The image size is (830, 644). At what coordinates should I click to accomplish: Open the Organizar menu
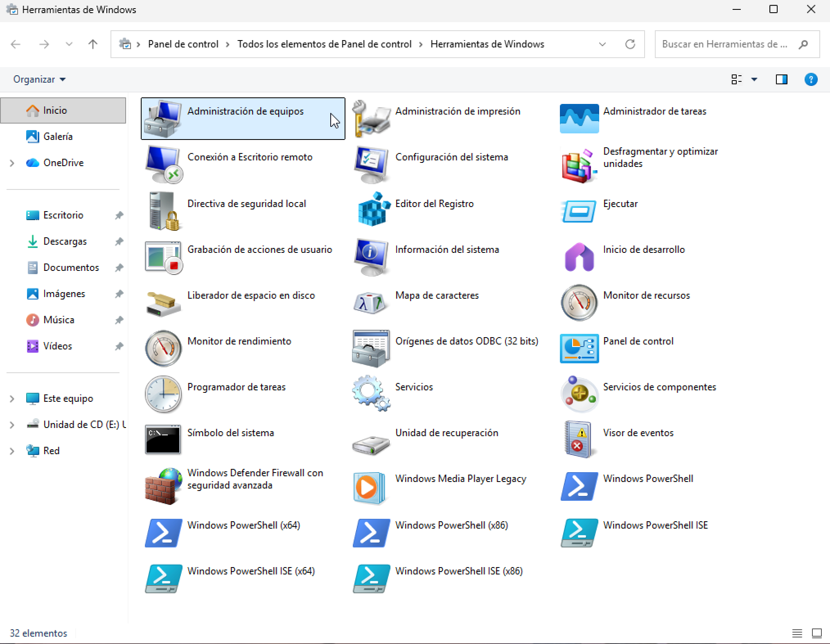point(39,79)
